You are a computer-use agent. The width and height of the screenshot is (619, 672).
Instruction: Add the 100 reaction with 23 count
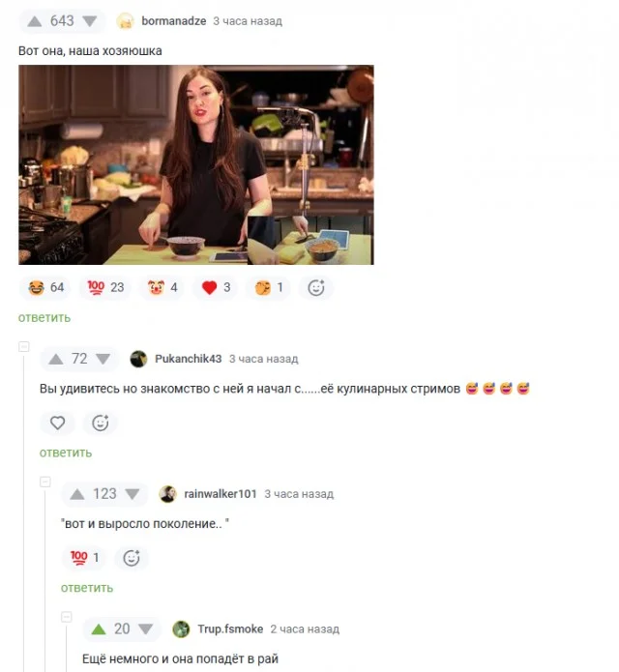tap(105, 287)
